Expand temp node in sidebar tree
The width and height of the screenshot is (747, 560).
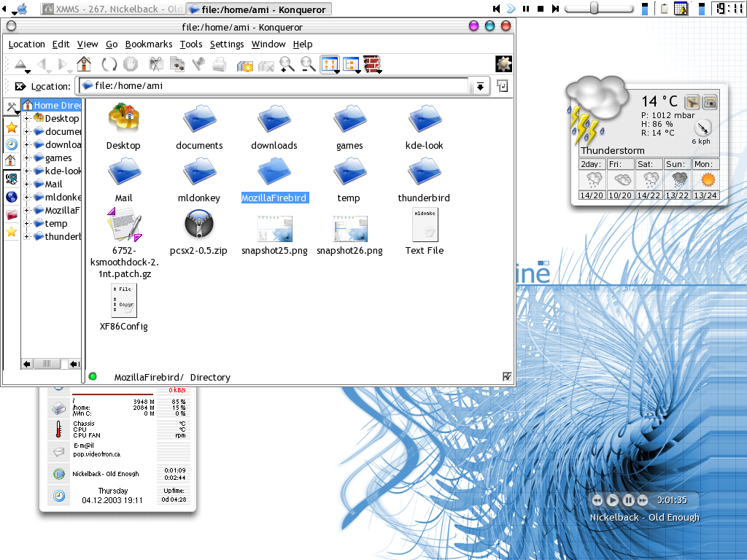tap(27, 223)
